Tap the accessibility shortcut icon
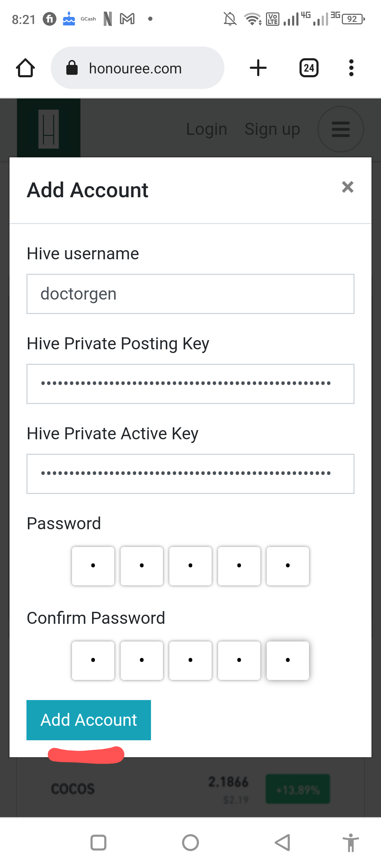381x868 pixels. coord(351,843)
